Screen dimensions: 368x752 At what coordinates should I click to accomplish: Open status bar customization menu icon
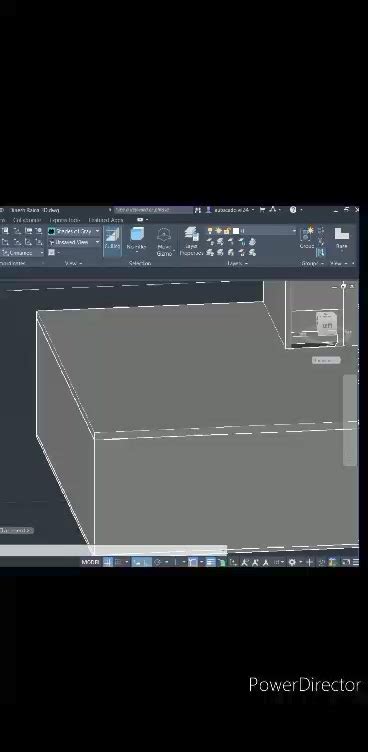356,562
